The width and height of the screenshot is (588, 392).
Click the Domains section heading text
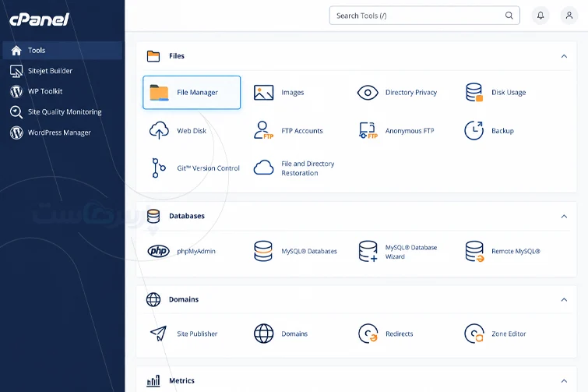pyautogui.click(x=183, y=299)
